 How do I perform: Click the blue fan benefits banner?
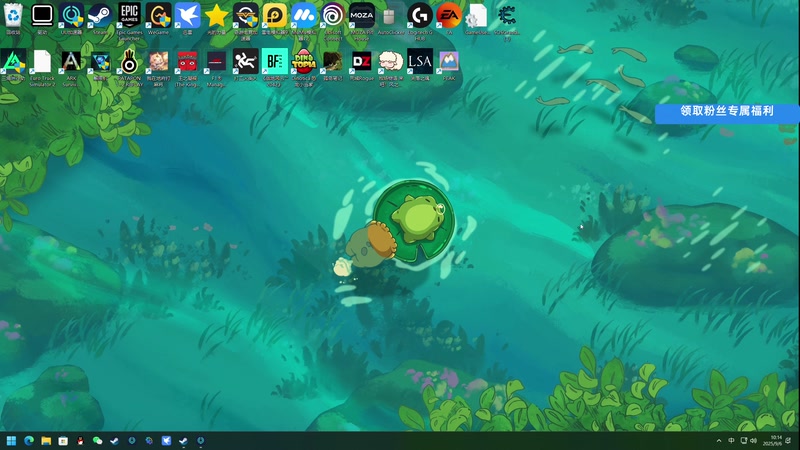coord(727,113)
